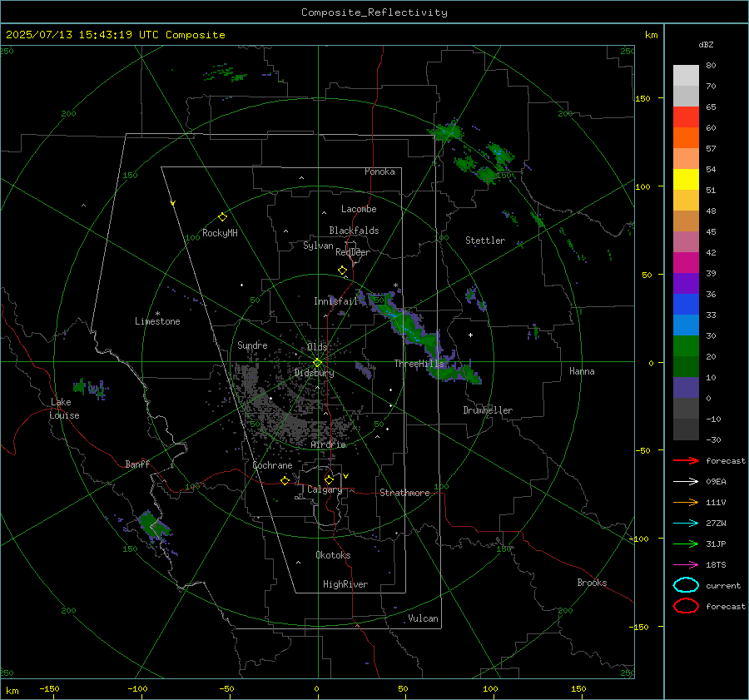Viewport: 749px width, 700px height.
Task: Pick the green 31JP arrow legend icon
Action: [x=686, y=544]
